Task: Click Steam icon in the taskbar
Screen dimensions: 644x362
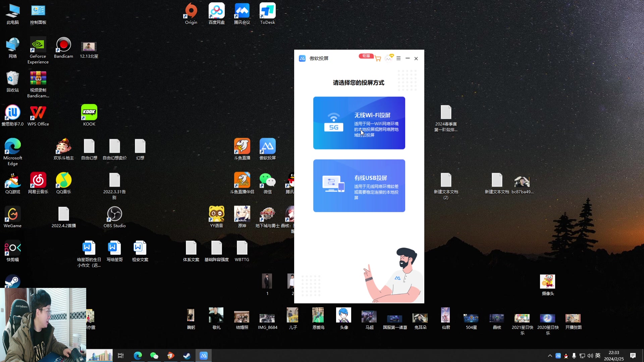Action: (187, 356)
